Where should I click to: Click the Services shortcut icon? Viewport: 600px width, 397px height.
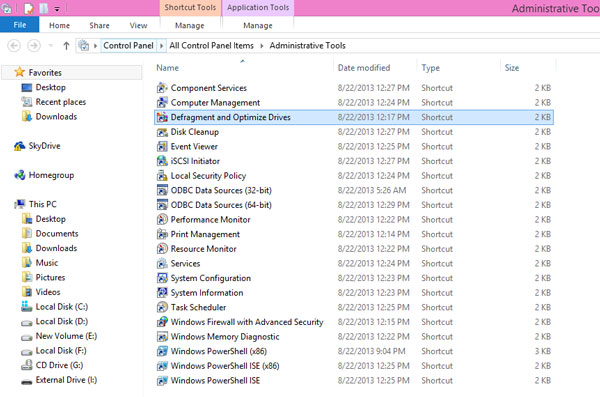pyautogui.click(x=162, y=264)
